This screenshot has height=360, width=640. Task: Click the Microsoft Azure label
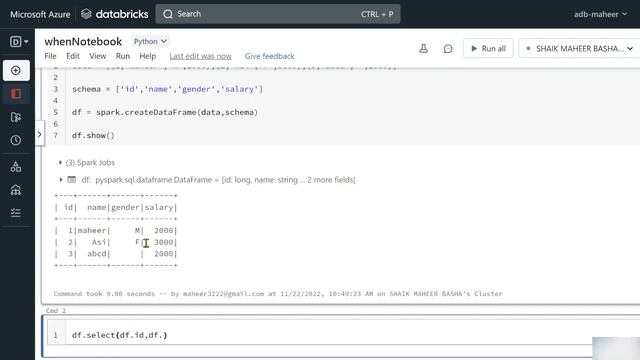40,14
